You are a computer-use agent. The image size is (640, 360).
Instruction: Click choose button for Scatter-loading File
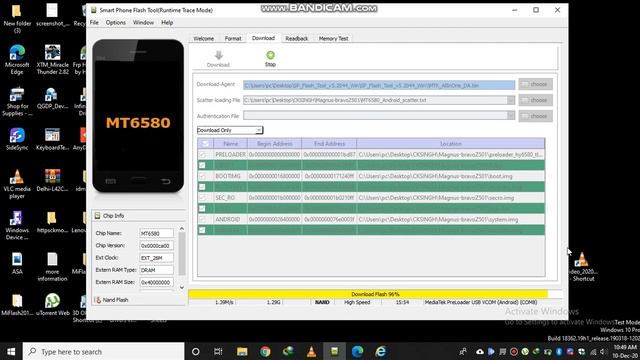click(536, 100)
